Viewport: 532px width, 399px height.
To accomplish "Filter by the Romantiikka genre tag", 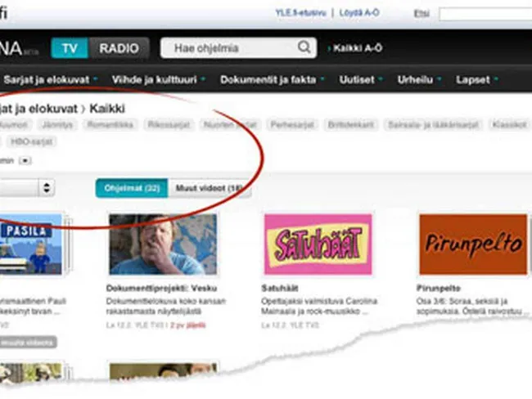I will 110,125.
